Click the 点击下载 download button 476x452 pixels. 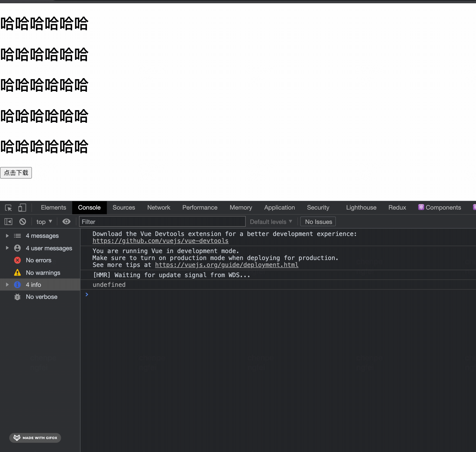pos(16,173)
